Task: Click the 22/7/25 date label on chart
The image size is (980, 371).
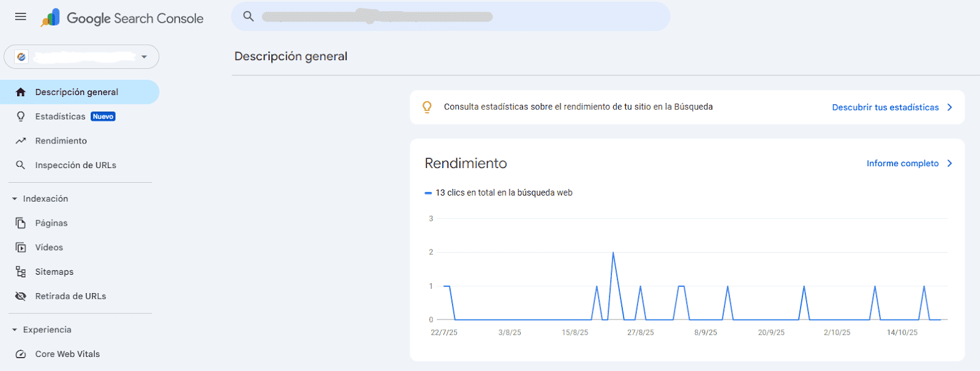Action: pyautogui.click(x=444, y=332)
